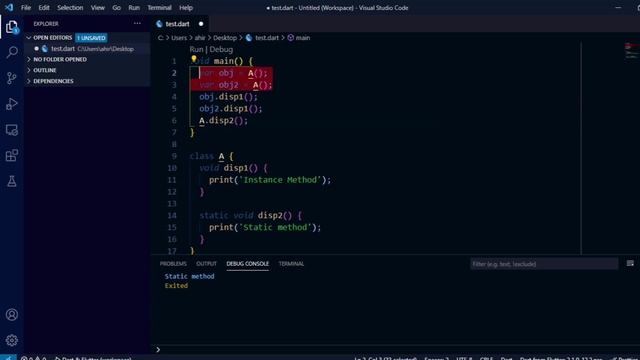This screenshot has width=640, height=360.
Task: Open the Edit menu
Action: 44,8
